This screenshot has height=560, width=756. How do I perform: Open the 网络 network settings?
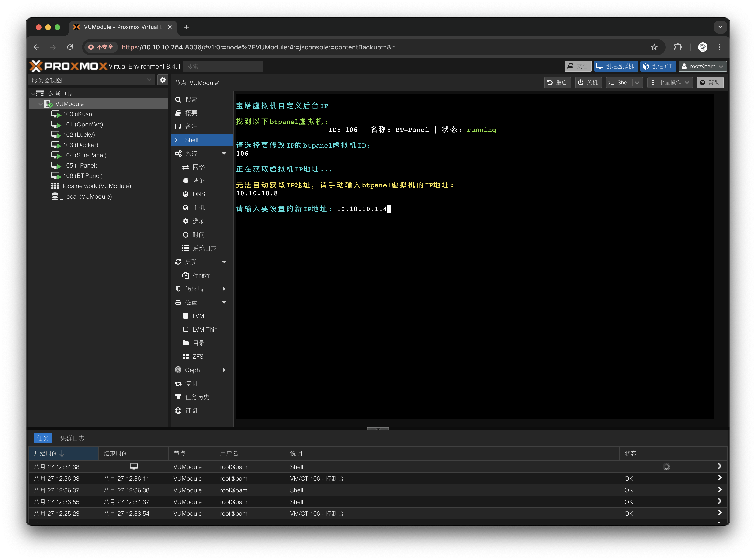(x=198, y=167)
